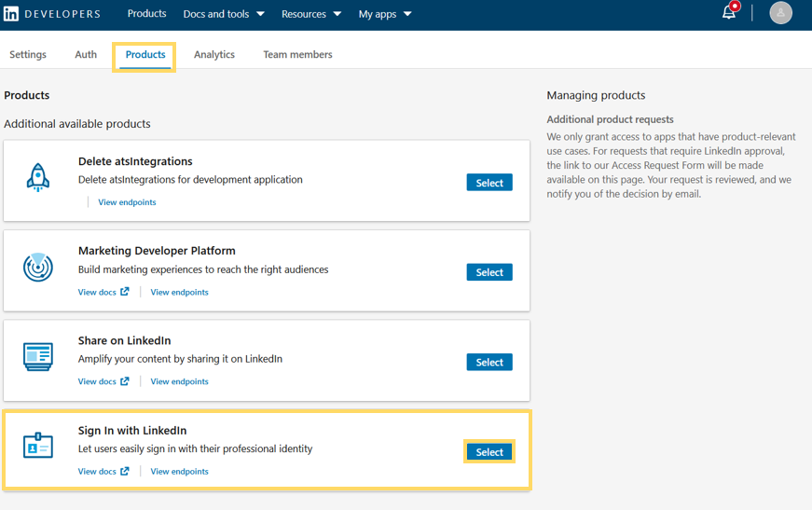Open the Products tab
This screenshot has height=510, width=812.
(x=145, y=54)
